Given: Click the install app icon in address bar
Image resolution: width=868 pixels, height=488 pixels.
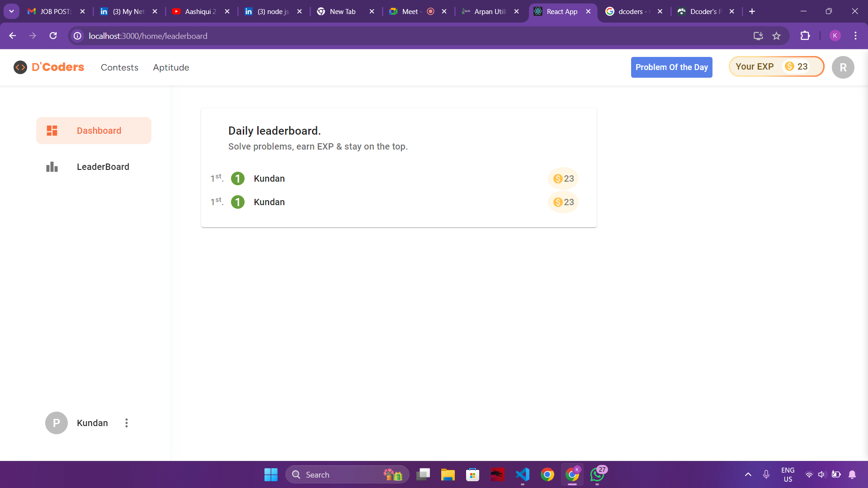Looking at the screenshot, I should (758, 36).
